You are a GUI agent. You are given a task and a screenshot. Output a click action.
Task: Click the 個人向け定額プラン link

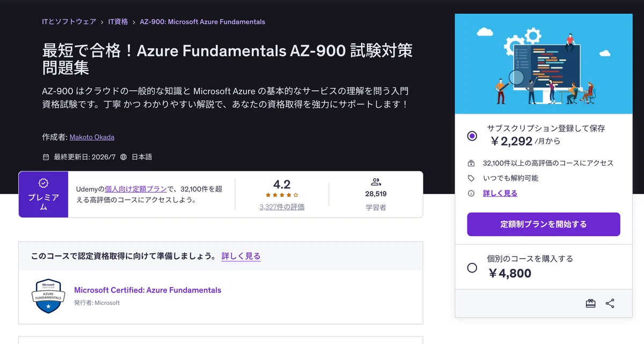click(136, 189)
